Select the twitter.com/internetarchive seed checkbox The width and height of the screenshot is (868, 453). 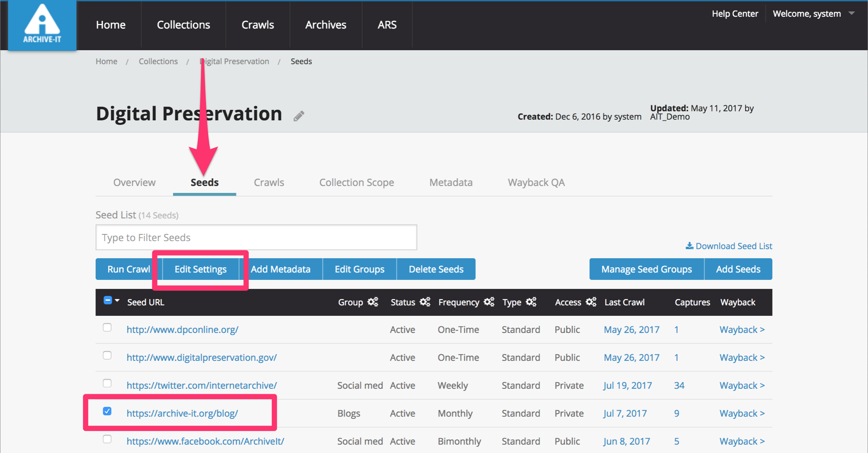click(x=107, y=383)
